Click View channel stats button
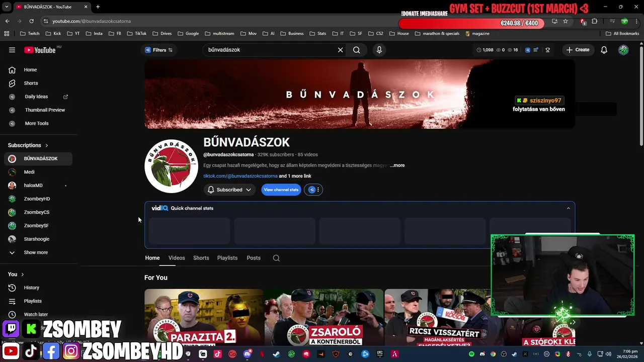 (x=281, y=190)
